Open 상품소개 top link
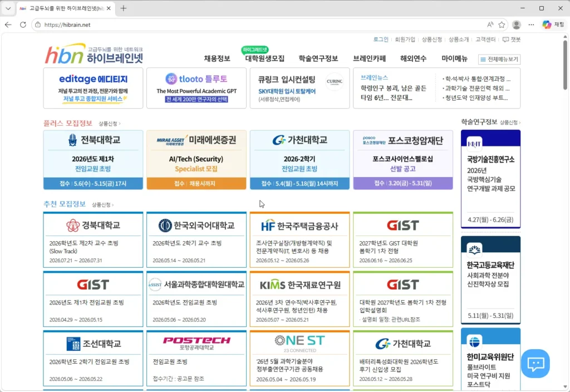Viewport: 570px width, 392px height. tap(459, 40)
